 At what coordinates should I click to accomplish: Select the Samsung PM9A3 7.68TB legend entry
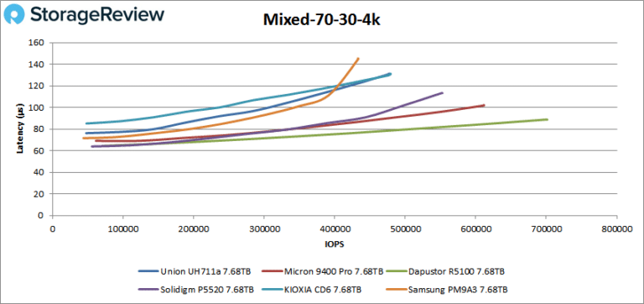pos(448,290)
